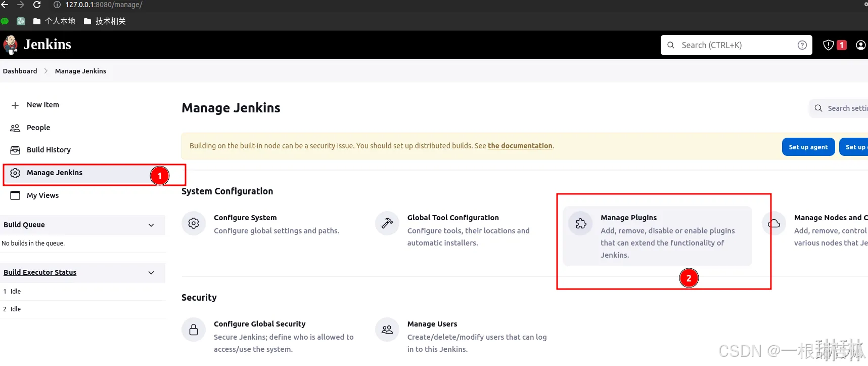Open Global Tool Configuration

point(453,218)
